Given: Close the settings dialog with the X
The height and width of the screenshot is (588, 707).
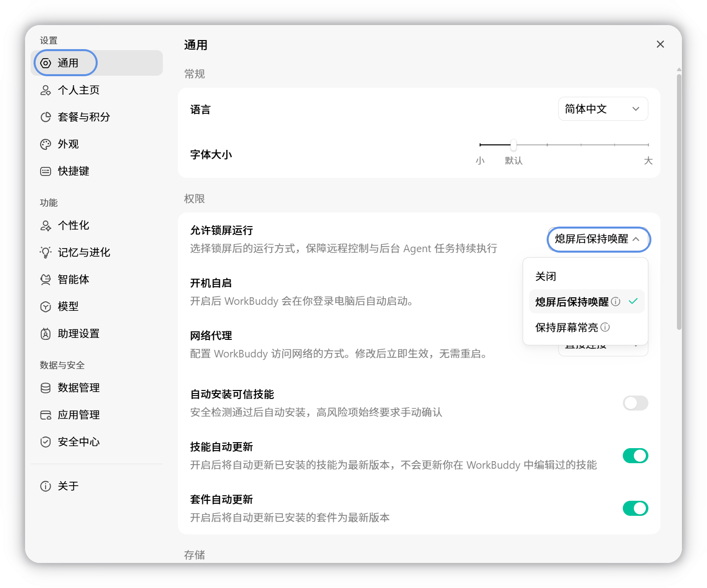Looking at the screenshot, I should click(660, 44).
